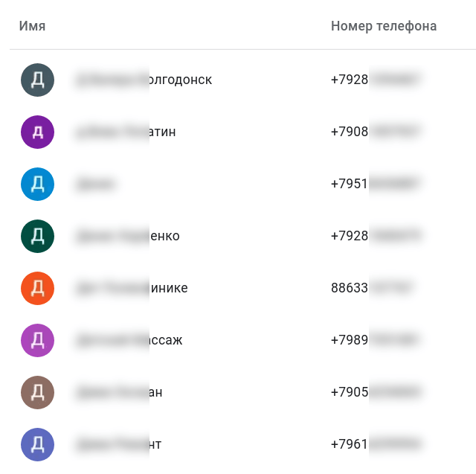Open the contact name ending in инике
This screenshot has height=474, width=476.
[x=131, y=288]
